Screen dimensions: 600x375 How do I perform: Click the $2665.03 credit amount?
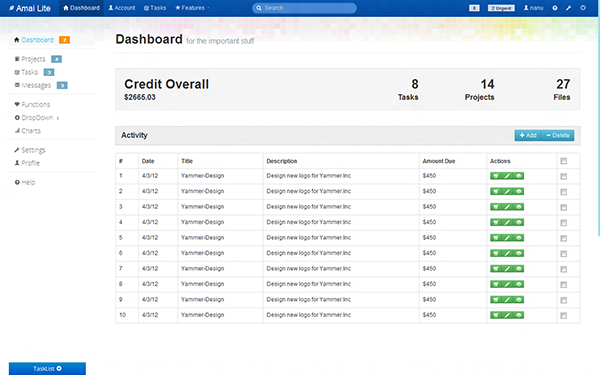(x=140, y=98)
